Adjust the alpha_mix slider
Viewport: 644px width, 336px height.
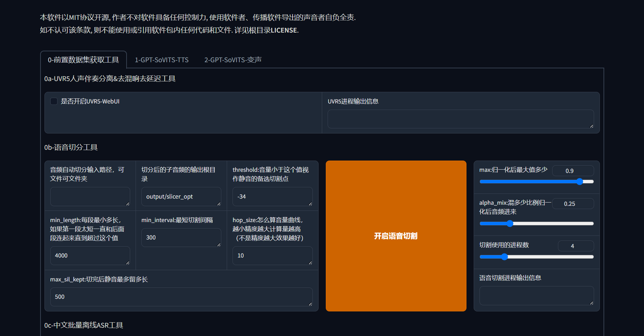click(x=537, y=224)
